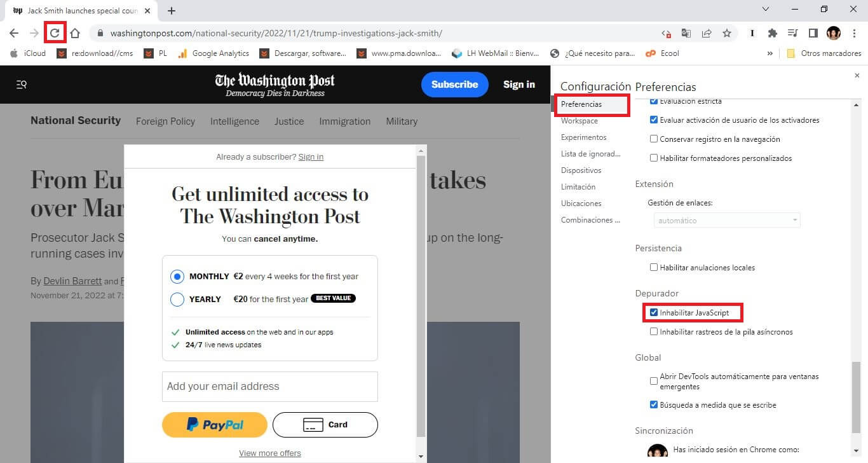Open the LH WebMail bookmark

click(496, 53)
